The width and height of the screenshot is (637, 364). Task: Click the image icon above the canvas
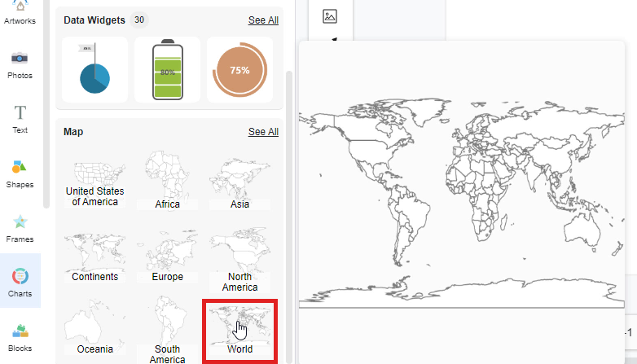pyautogui.click(x=329, y=16)
